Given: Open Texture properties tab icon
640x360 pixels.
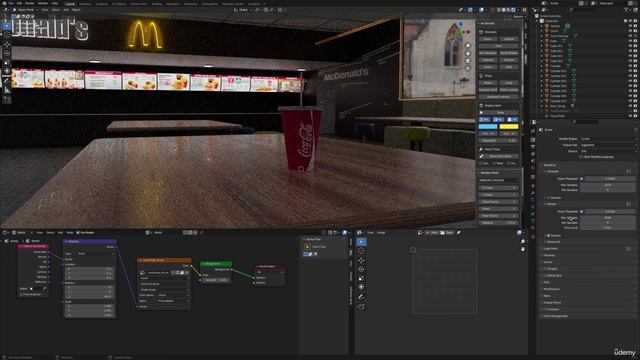Looking at the screenshot, I should click(x=533, y=236).
